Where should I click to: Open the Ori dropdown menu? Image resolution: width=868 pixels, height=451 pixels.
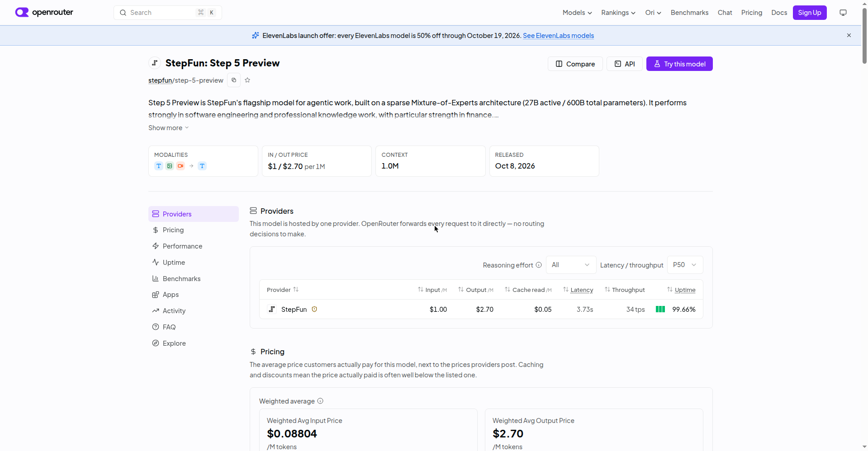(x=653, y=13)
